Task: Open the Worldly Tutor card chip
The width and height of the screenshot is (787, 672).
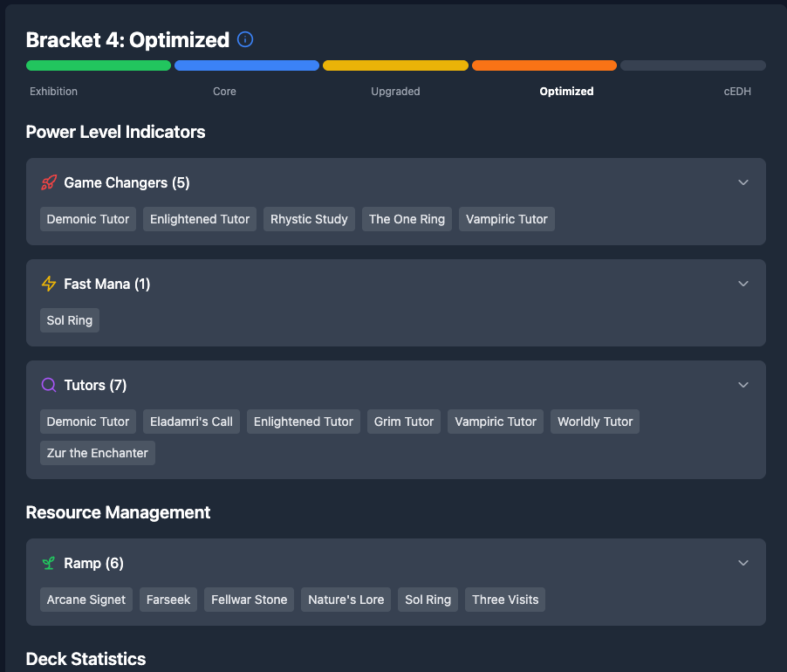Action: click(595, 422)
